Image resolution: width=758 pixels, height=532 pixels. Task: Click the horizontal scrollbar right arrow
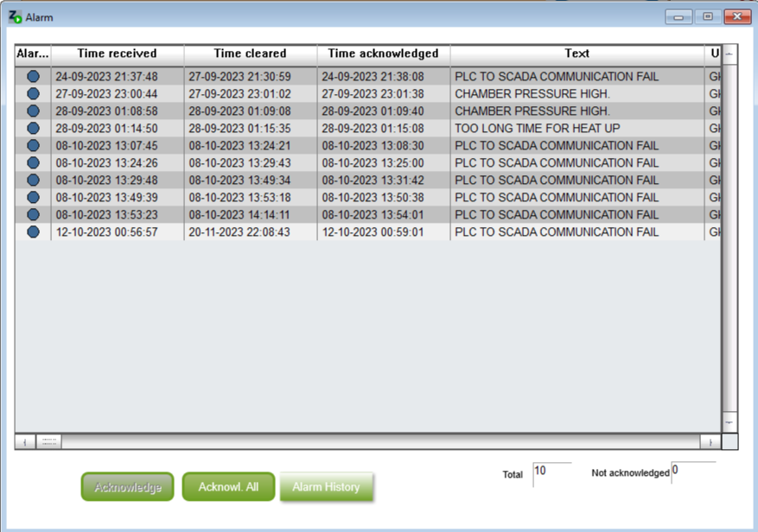point(710,442)
